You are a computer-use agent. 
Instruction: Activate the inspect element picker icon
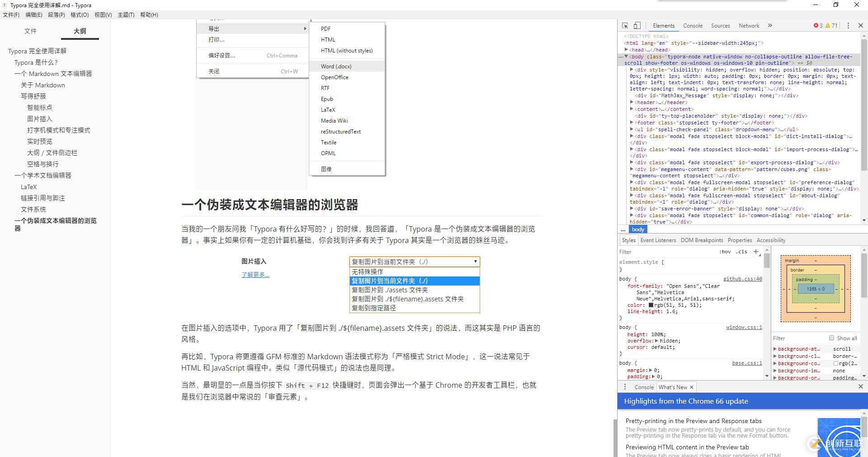pyautogui.click(x=625, y=26)
